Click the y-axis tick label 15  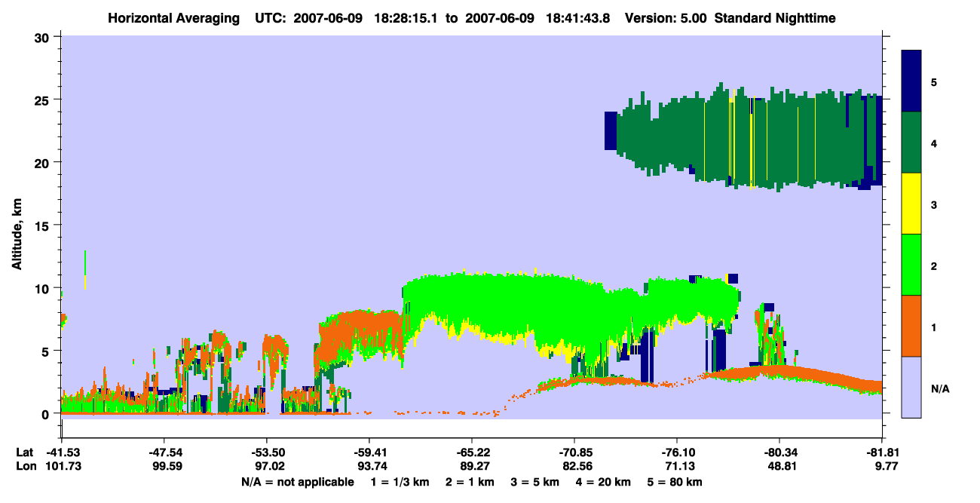44,225
